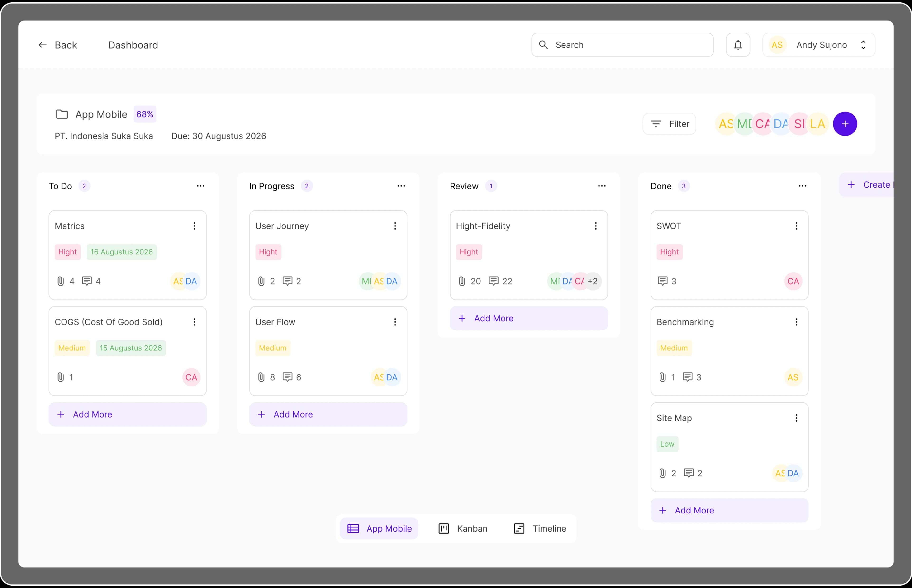The image size is (912, 588).
Task: Click the 68% progress badge
Action: (145, 114)
